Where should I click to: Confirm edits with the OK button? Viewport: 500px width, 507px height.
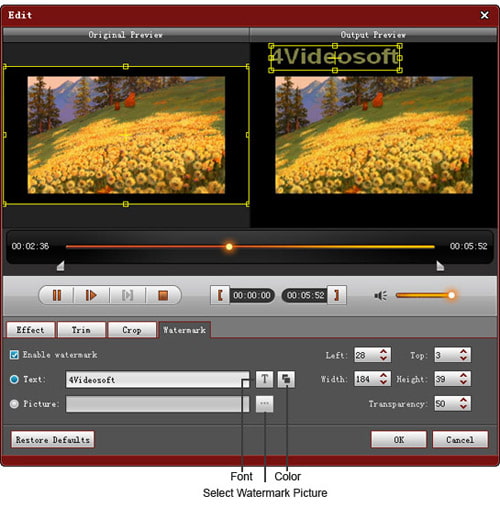pyautogui.click(x=399, y=440)
